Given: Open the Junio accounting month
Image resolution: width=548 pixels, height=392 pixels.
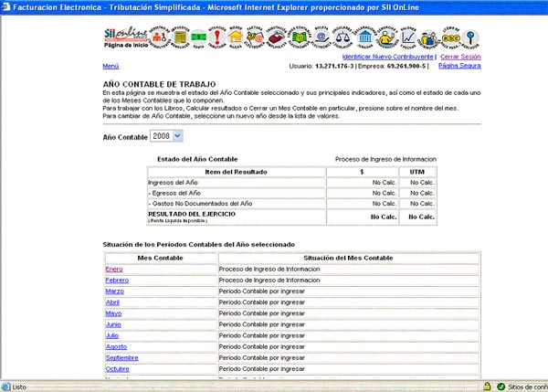Looking at the screenshot, I should [113, 324].
